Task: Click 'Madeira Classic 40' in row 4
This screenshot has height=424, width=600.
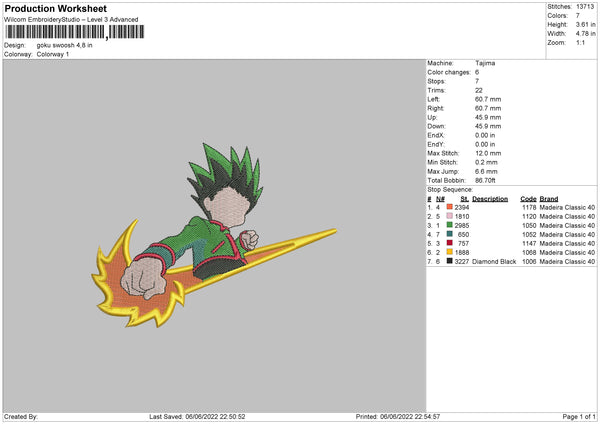Action: point(567,235)
